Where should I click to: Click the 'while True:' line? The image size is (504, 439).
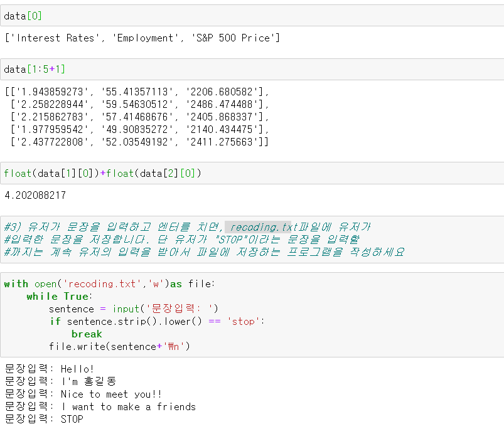point(60,297)
